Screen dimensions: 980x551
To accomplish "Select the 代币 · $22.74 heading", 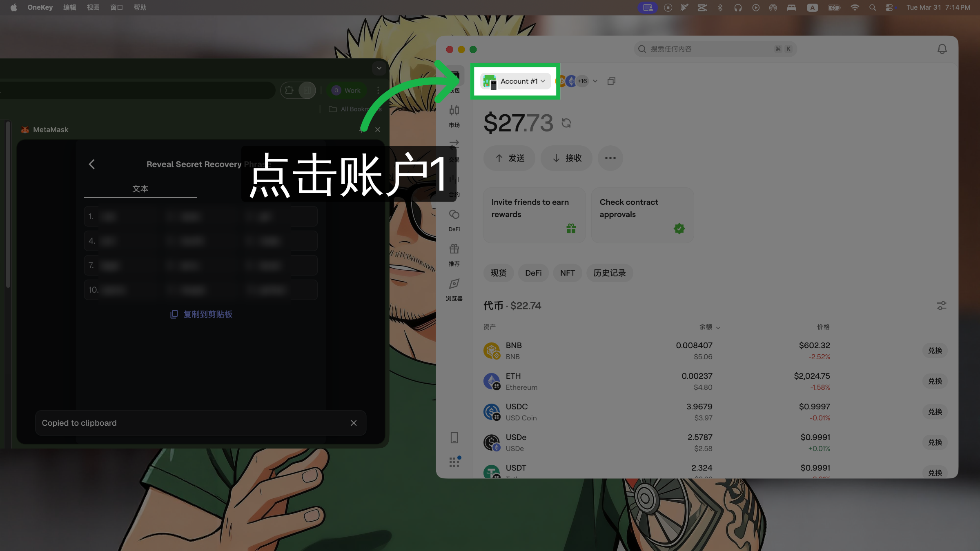I will coord(512,306).
